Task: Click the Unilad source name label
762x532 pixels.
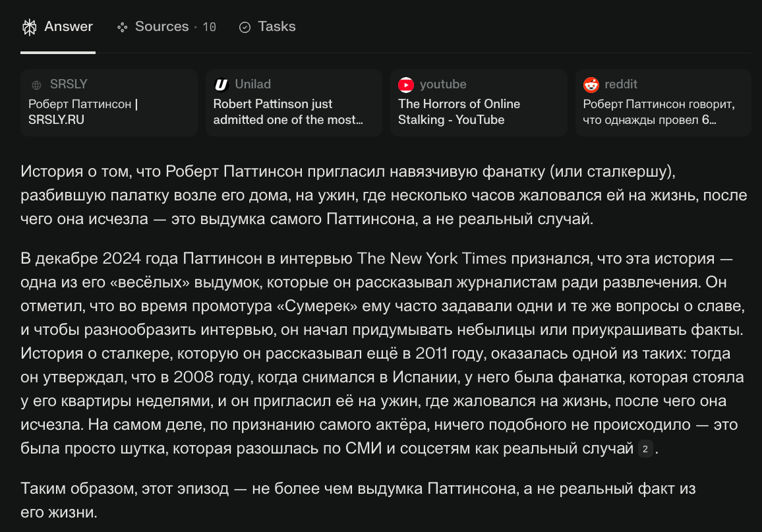Action: point(252,84)
